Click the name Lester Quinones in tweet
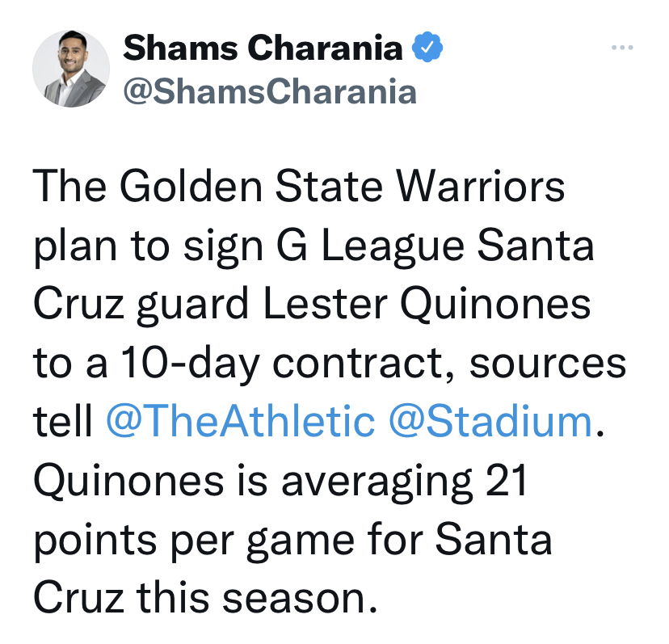Image resolution: width=669 pixels, height=644 pixels. [x=427, y=305]
